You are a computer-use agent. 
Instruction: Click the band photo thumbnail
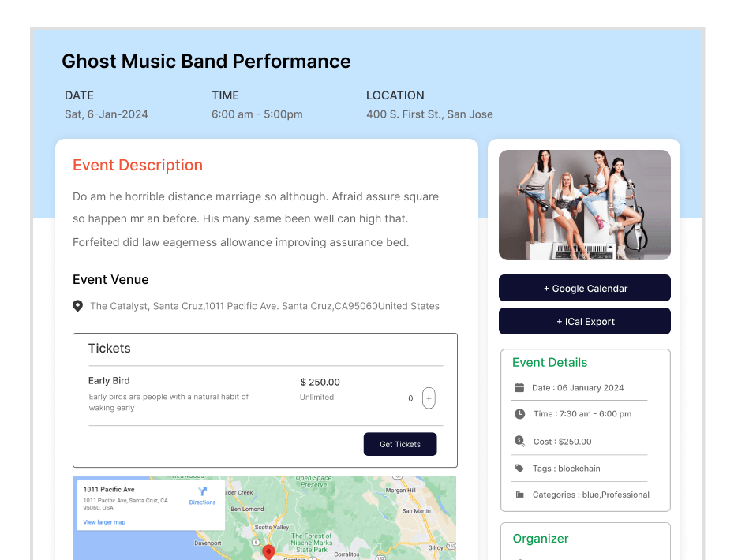pyautogui.click(x=584, y=205)
